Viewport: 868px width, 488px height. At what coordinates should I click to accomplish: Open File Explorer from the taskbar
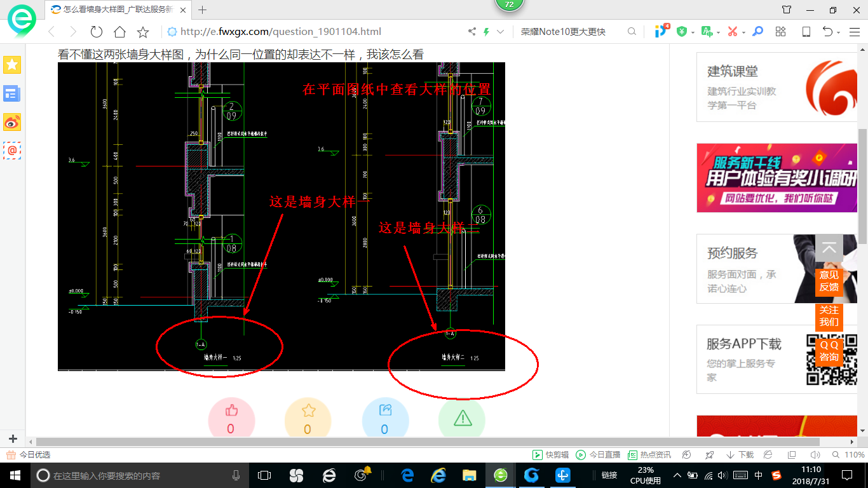469,475
